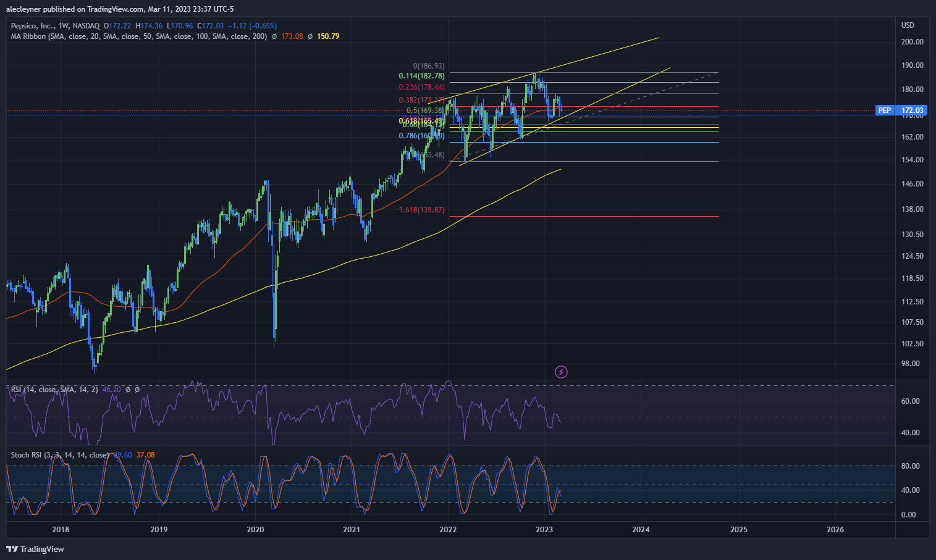
Task: Click the 200.00 price scale label
Action: pyautogui.click(x=913, y=42)
